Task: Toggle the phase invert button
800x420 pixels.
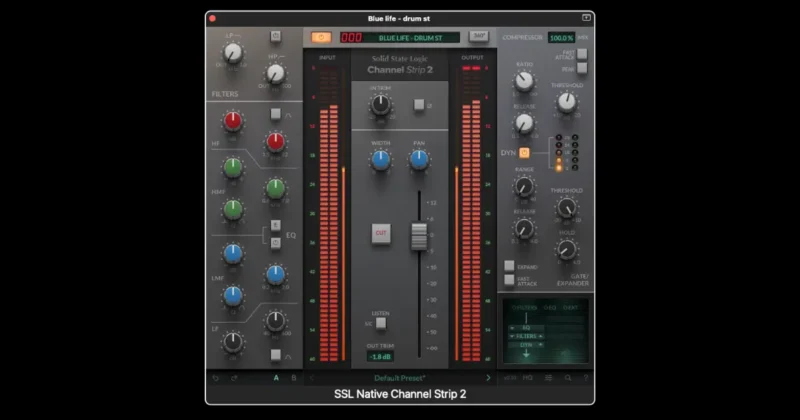Action: (419, 105)
